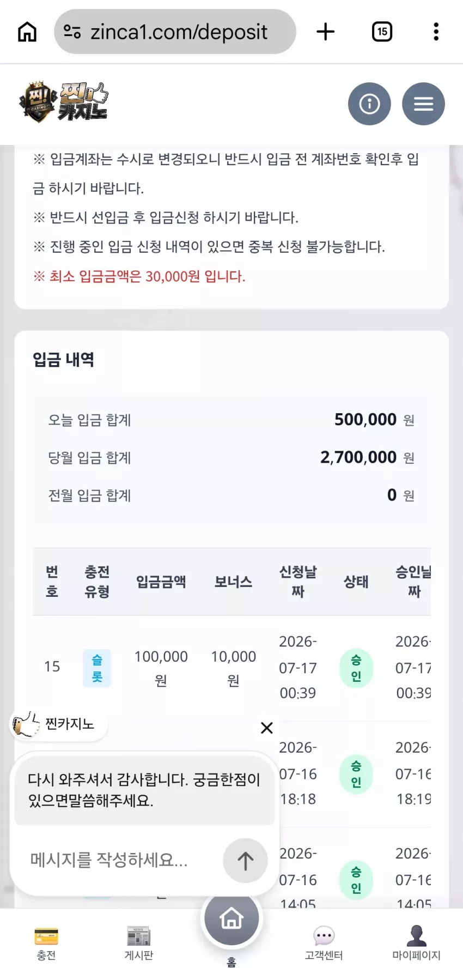The width and height of the screenshot is (463, 980).
Task: Go to the 충전 tab
Action: click(46, 943)
